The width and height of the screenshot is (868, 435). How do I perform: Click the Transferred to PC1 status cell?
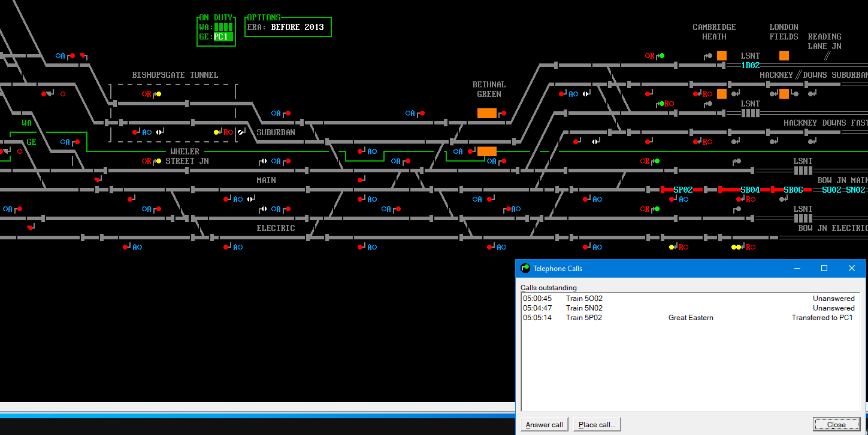[822, 318]
